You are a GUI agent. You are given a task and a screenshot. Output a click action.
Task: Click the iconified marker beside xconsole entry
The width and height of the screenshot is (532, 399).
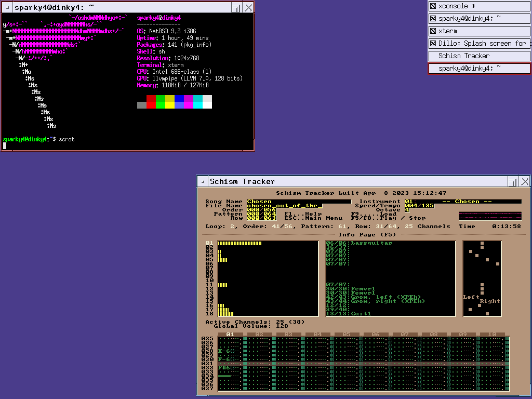pos(432,6)
